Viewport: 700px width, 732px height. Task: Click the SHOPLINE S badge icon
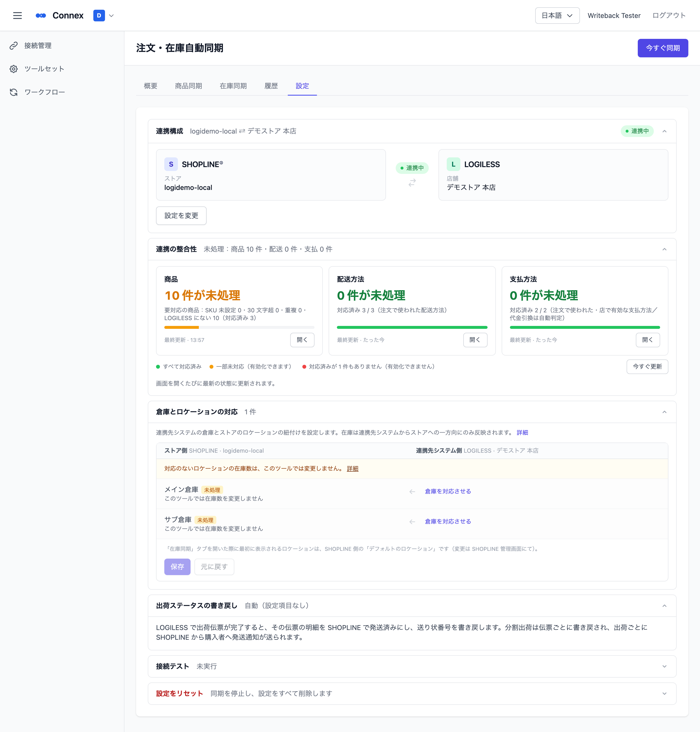pyautogui.click(x=171, y=164)
